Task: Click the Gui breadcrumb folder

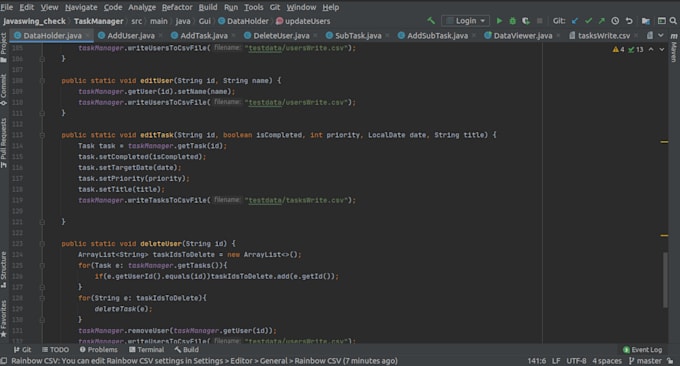Action: [x=205, y=21]
